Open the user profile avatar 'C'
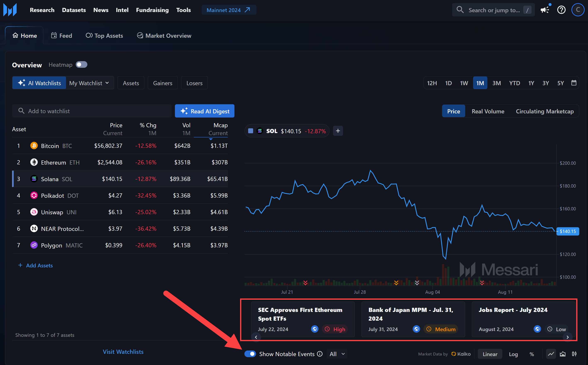588x365 pixels. 578,10
